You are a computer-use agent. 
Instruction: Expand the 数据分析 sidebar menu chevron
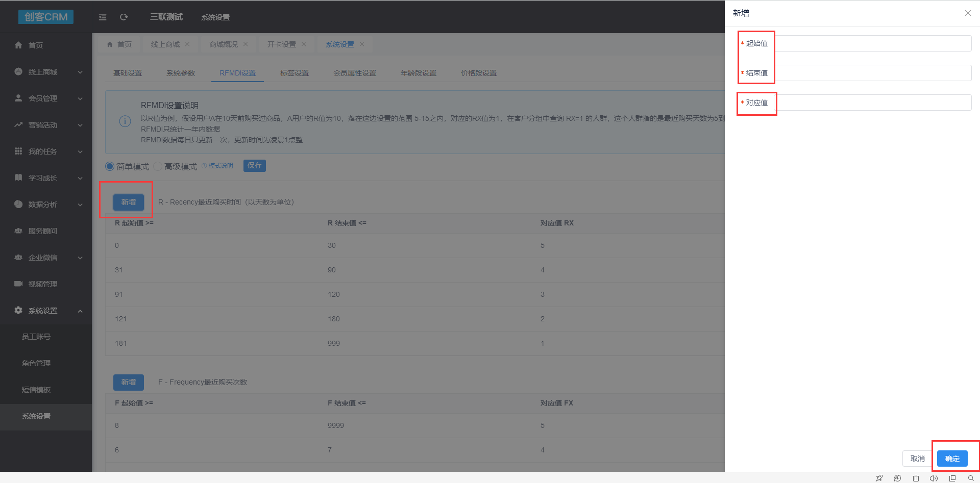[x=80, y=205]
